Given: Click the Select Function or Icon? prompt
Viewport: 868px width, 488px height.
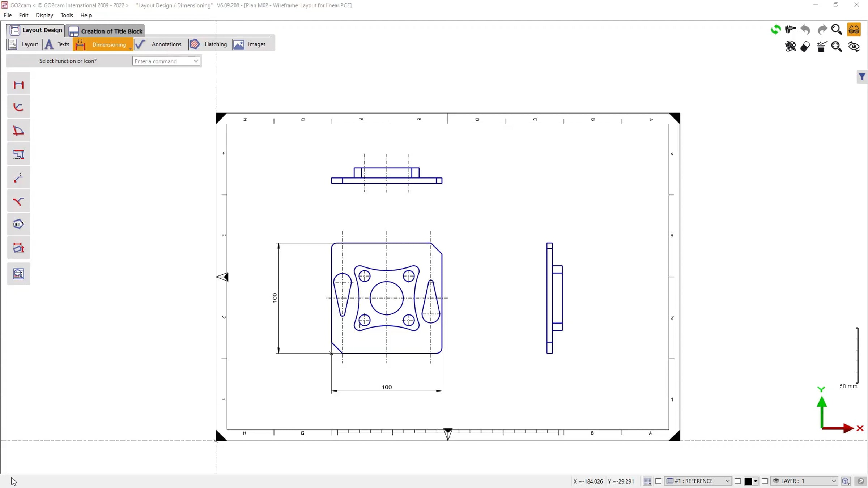Looking at the screenshot, I should [68, 61].
